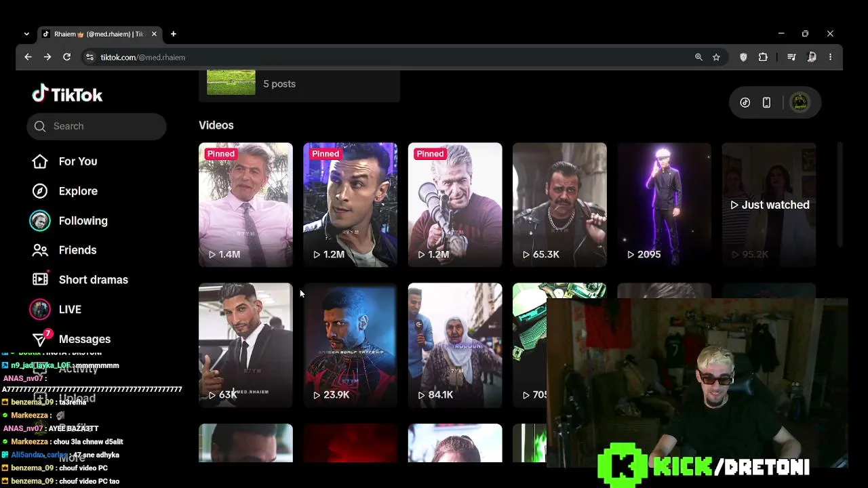Play the video with 2095 views
The height and width of the screenshot is (488, 868).
pyautogui.click(x=664, y=205)
